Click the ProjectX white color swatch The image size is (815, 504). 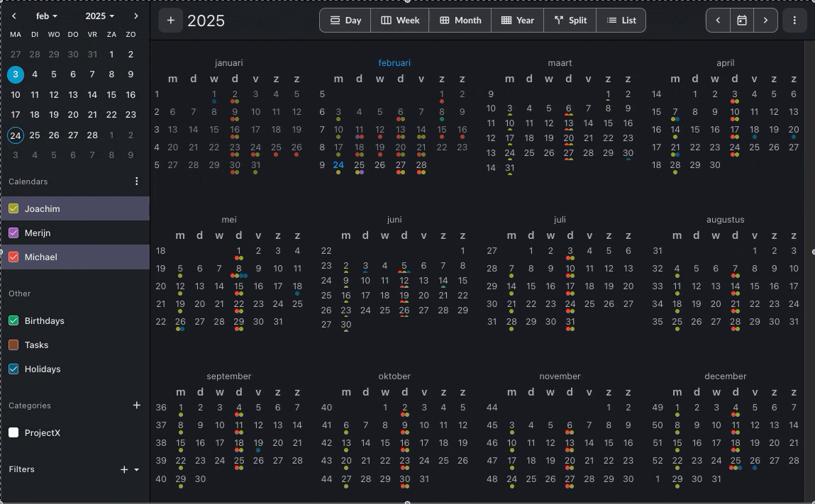coord(13,433)
